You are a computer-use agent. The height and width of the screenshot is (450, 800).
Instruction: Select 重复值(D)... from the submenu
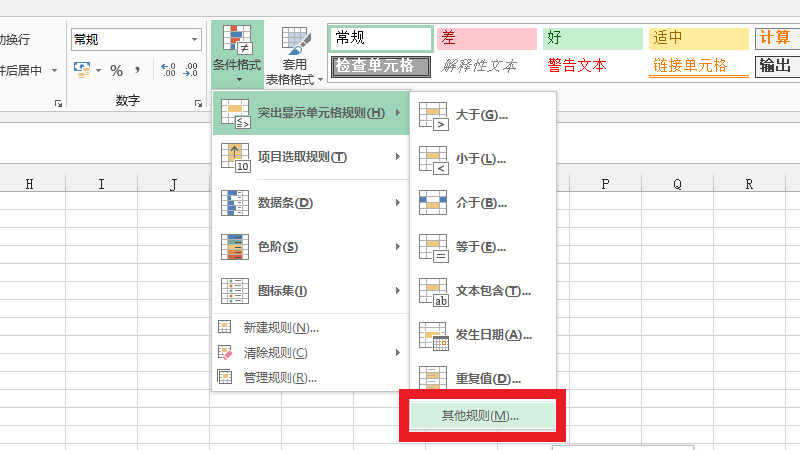[482, 378]
